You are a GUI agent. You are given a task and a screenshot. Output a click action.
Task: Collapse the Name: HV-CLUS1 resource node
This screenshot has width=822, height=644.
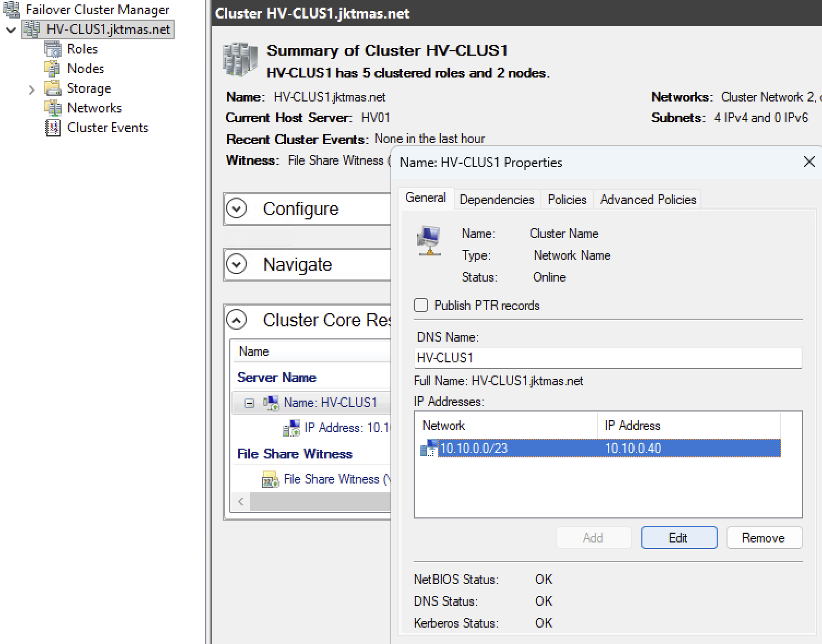249,403
